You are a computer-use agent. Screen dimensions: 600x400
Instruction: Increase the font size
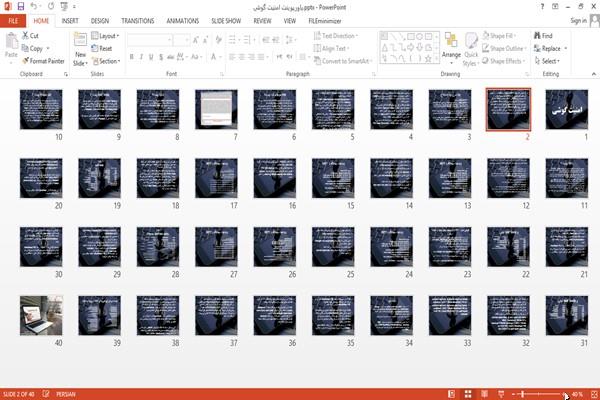(x=196, y=40)
